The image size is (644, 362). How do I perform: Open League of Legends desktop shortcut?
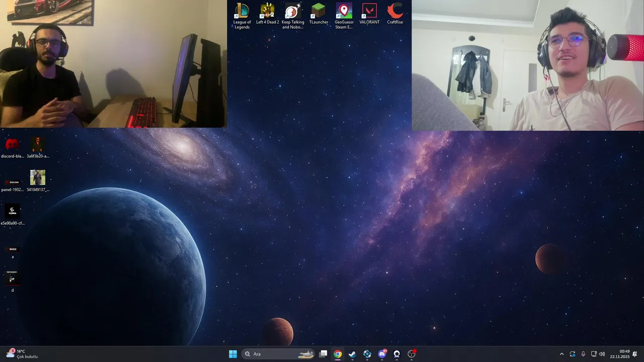pyautogui.click(x=242, y=16)
